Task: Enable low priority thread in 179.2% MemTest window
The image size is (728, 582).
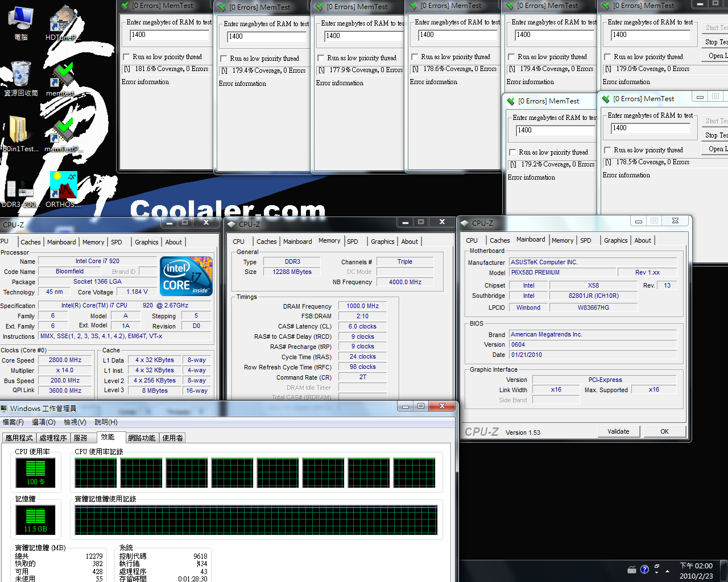Action: pos(513,152)
